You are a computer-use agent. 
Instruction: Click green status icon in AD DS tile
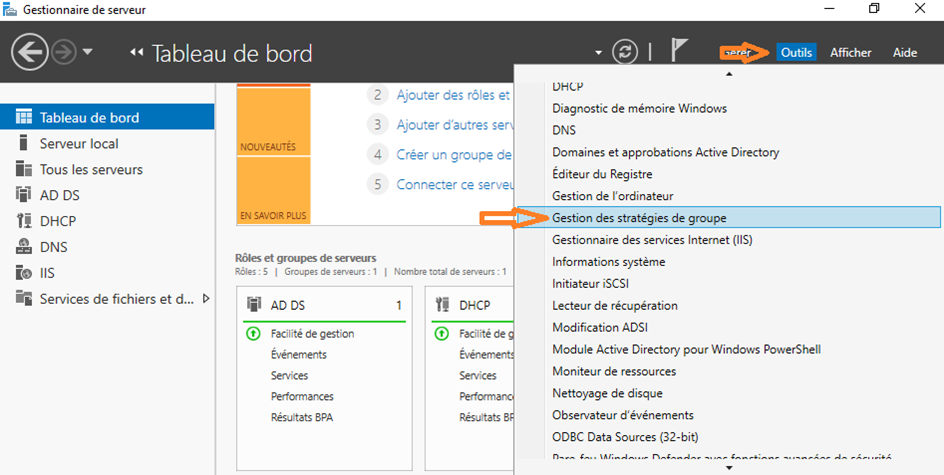[x=253, y=333]
